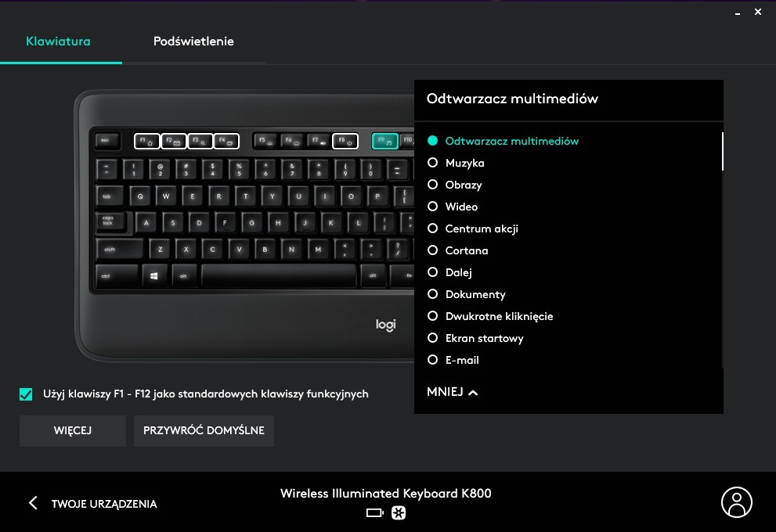Screen dimensions: 776x532
Task: Click the WIĘCEJ button
Action: (x=73, y=430)
